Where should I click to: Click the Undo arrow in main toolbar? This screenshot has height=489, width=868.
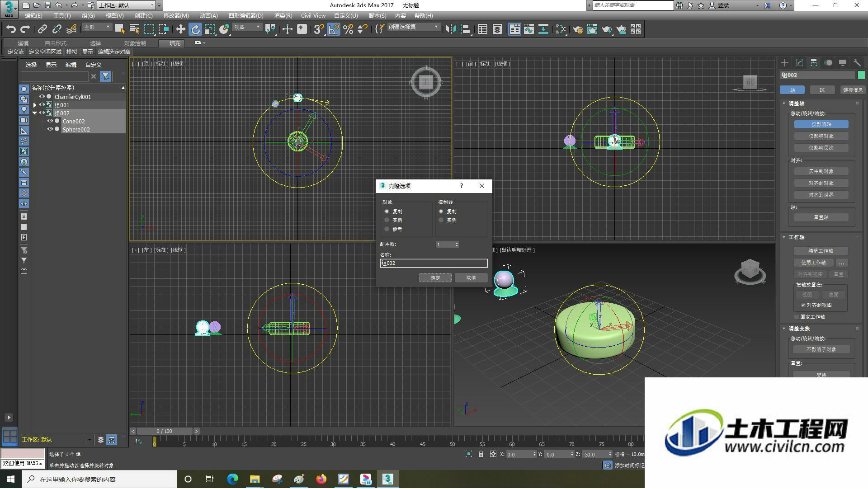tap(11, 29)
